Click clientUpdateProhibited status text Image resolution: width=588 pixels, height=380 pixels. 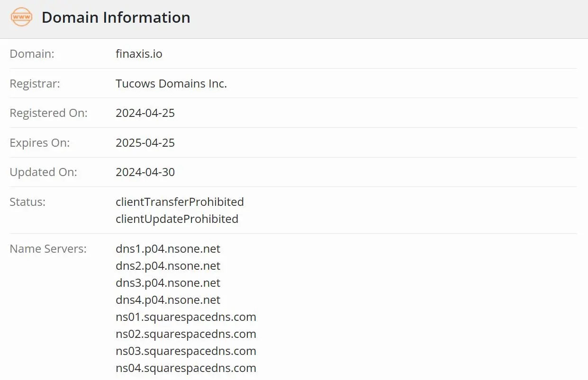[177, 219]
